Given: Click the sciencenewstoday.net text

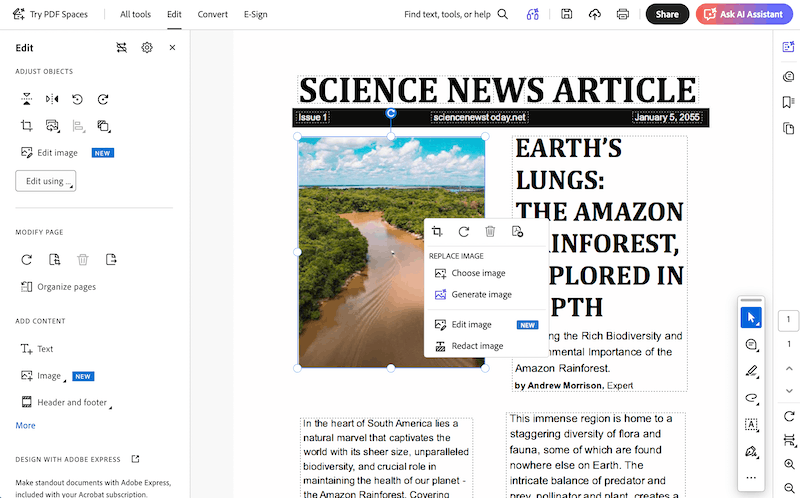Looking at the screenshot, I should [479, 117].
